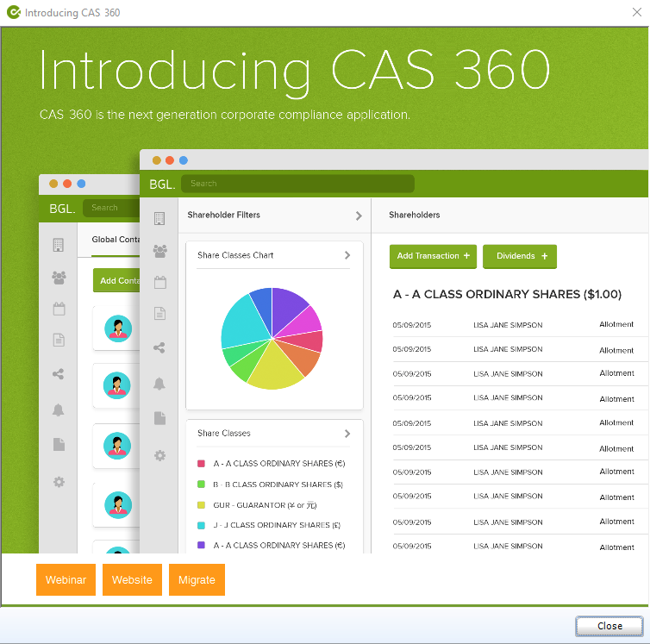This screenshot has height=644, width=650.
Task: Click the blank file icon in front sidebar
Action: [159, 418]
